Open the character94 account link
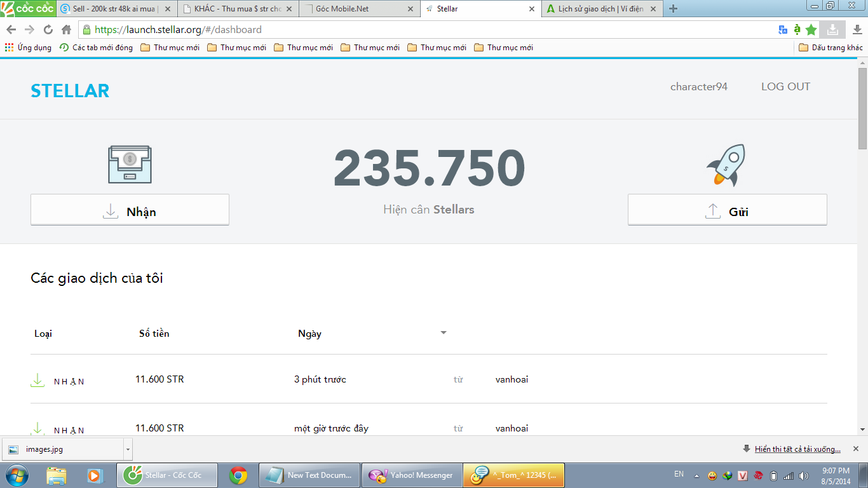Image resolution: width=868 pixels, height=488 pixels. [x=699, y=86]
